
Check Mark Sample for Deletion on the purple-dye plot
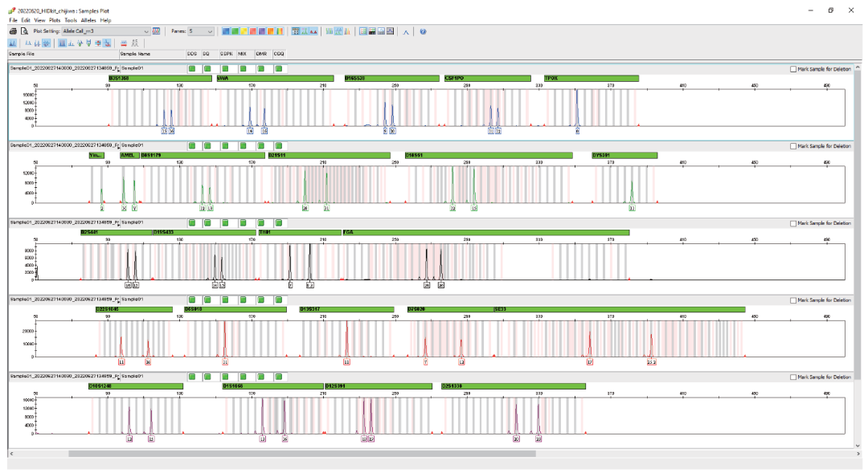click(x=793, y=377)
